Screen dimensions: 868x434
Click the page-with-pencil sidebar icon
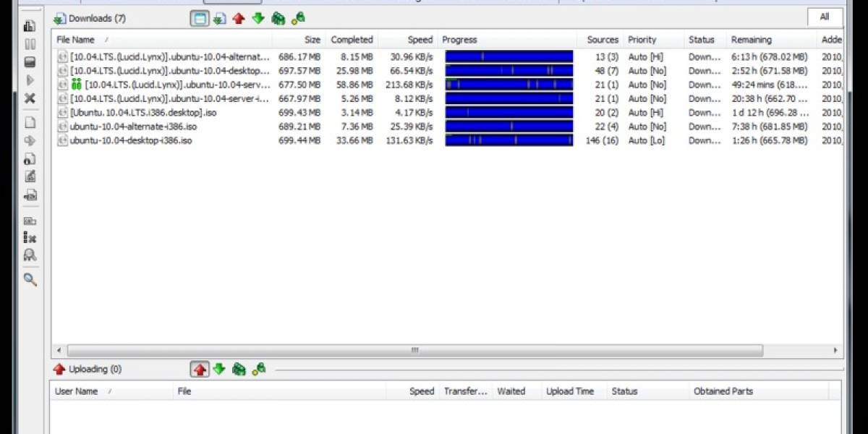[30, 176]
